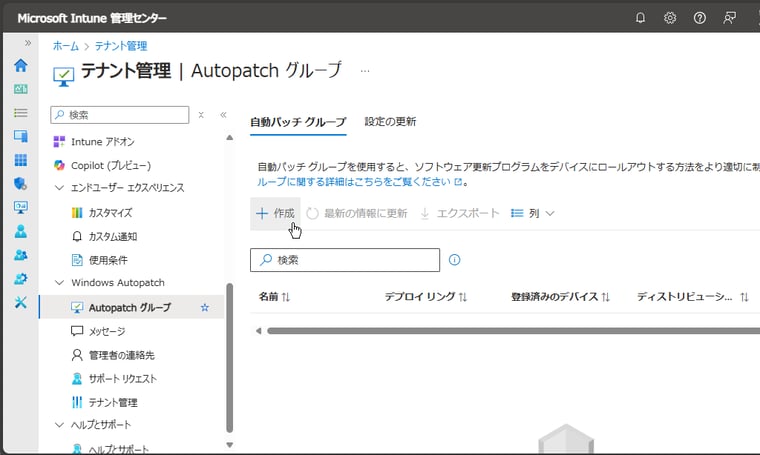
Task: Focus the sidebar 検索 search field
Action: point(120,115)
